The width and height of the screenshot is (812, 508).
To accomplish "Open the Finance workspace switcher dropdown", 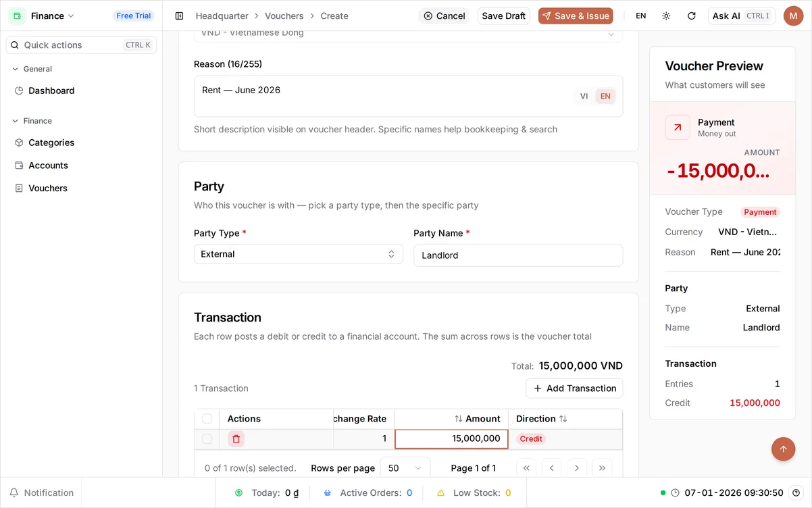I will click(x=53, y=16).
